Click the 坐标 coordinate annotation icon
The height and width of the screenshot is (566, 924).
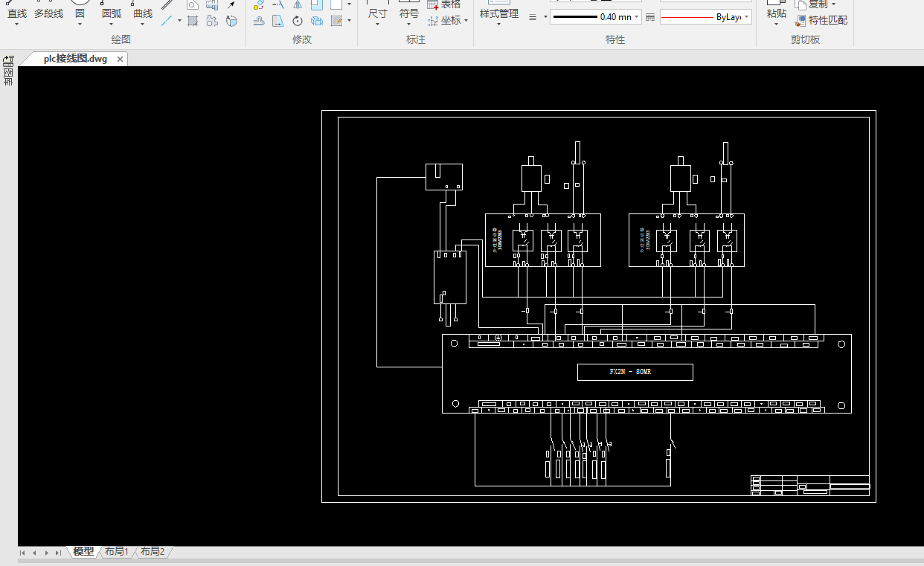433,21
